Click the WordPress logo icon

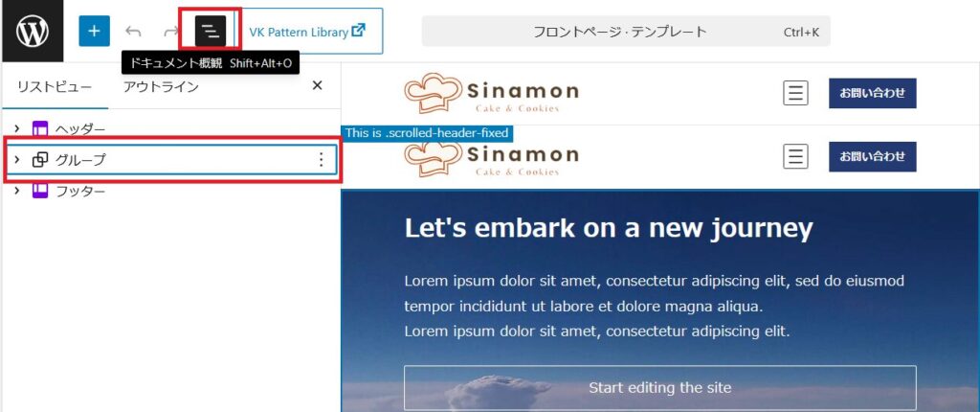pyautogui.click(x=32, y=32)
